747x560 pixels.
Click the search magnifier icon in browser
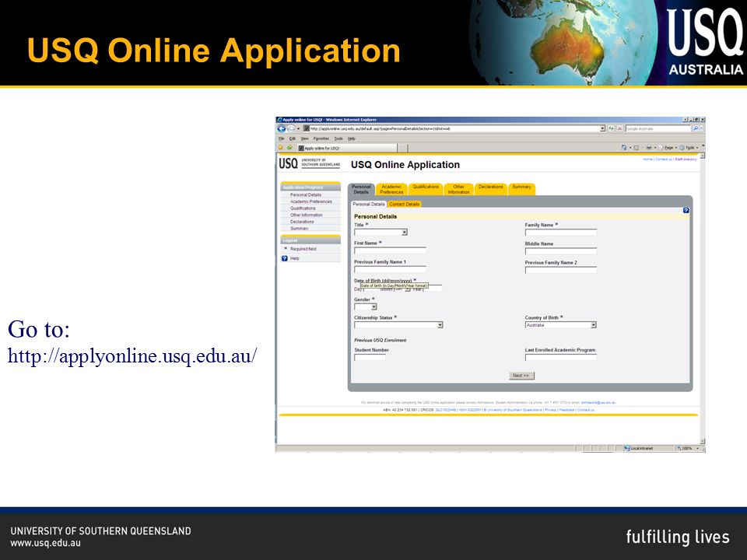[x=696, y=128]
